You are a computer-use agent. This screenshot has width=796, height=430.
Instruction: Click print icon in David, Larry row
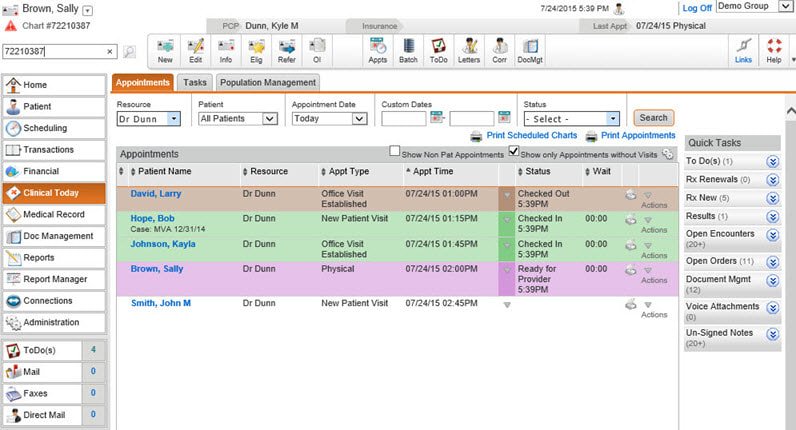(x=631, y=194)
